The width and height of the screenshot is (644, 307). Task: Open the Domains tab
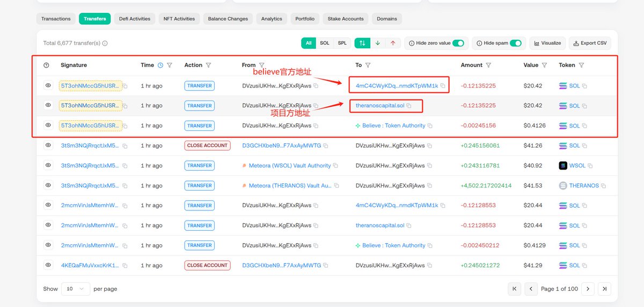(x=387, y=19)
